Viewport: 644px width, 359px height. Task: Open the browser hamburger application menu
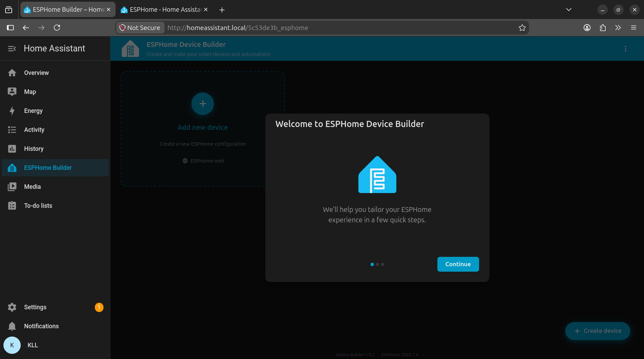(x=634, y=28)
